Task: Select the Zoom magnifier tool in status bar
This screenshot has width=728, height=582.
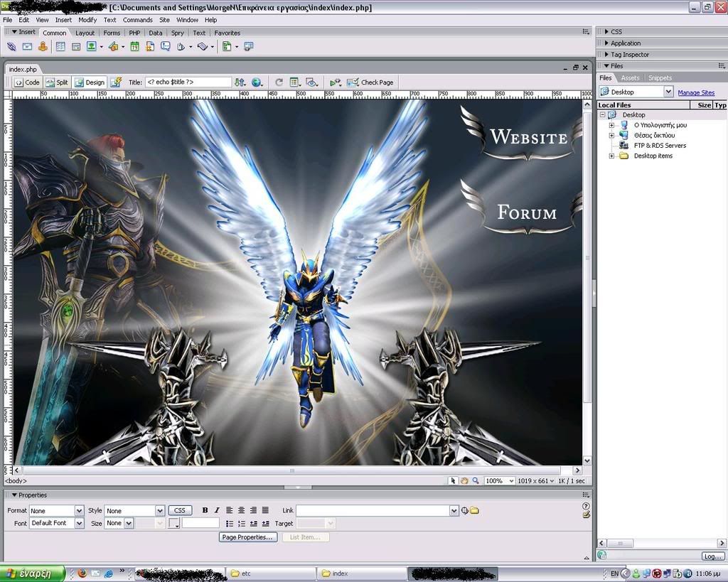Action: 476,481
